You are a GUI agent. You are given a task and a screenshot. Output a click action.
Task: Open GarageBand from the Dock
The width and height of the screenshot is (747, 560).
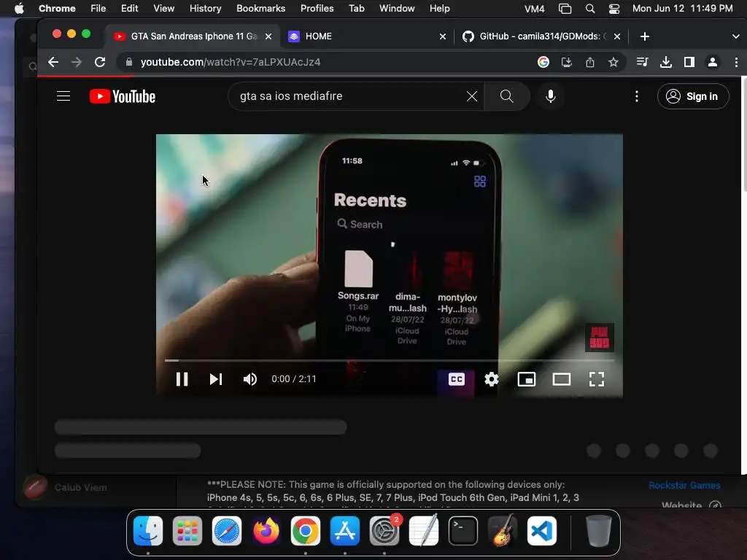click(x=503, y=531)
